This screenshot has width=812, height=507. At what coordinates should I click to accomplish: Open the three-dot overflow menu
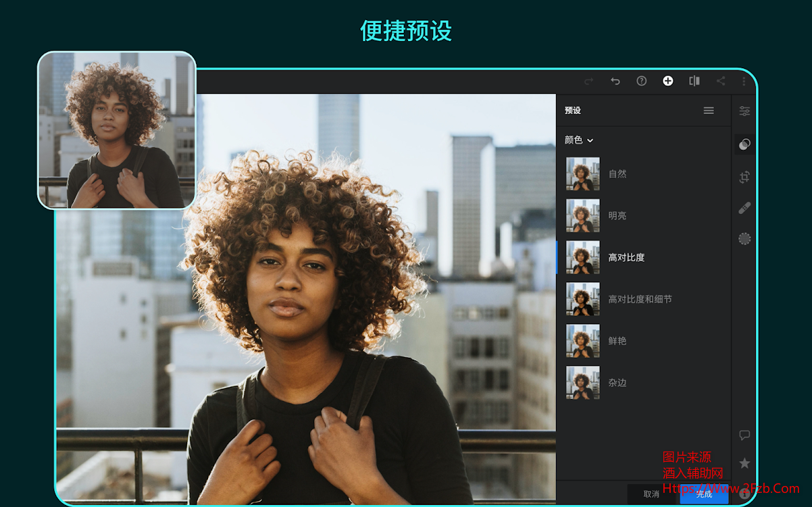[744, 81]
